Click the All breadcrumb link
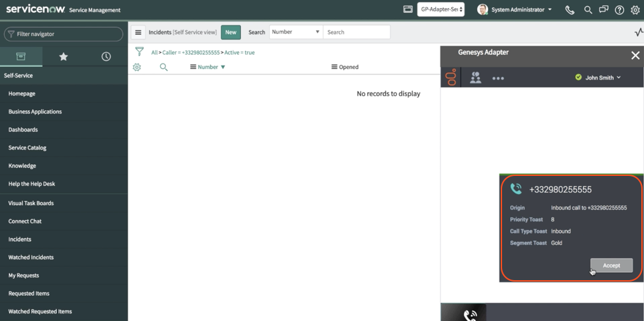 [154, 53]
